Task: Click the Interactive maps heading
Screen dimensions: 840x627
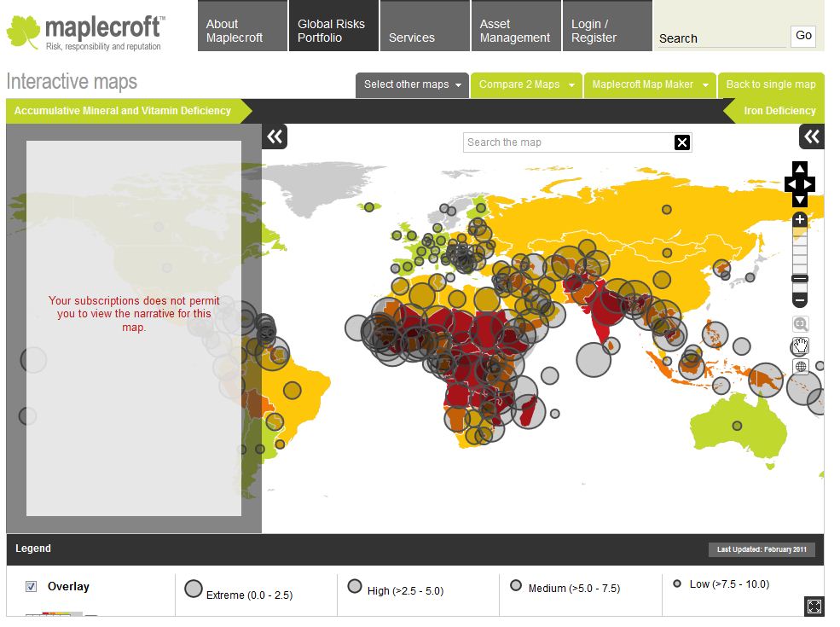Action: (x=72, y=82)
